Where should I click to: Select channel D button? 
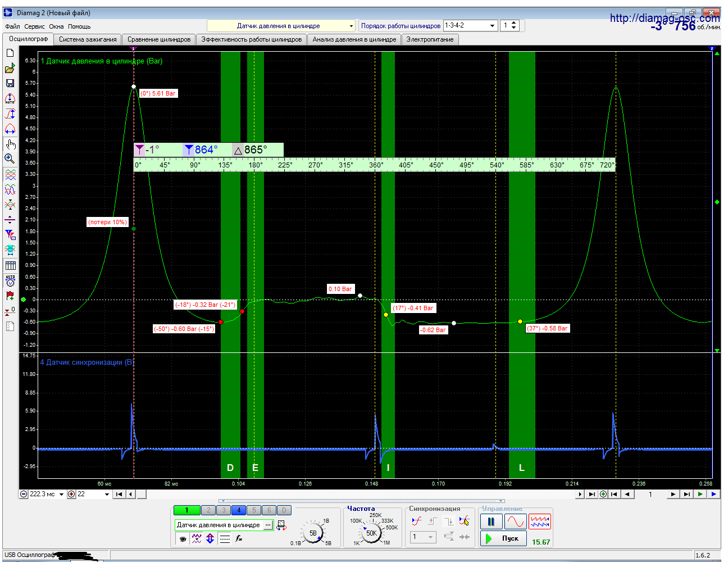coord(284,510)
